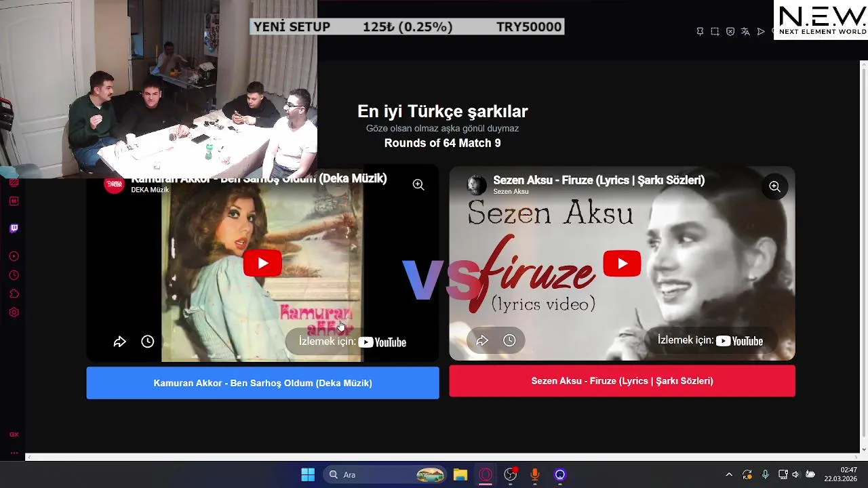This screenshot has width=868, height=488.
Task: Click the Sezen Aksu - Firuze video title
Action: click(x=599, y=180)
